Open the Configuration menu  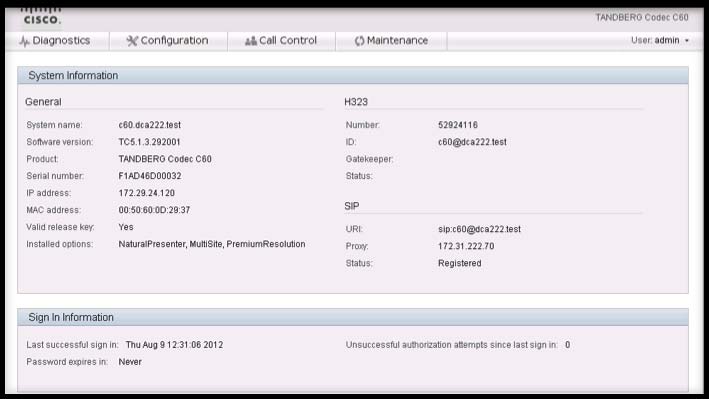pos(168,41)
